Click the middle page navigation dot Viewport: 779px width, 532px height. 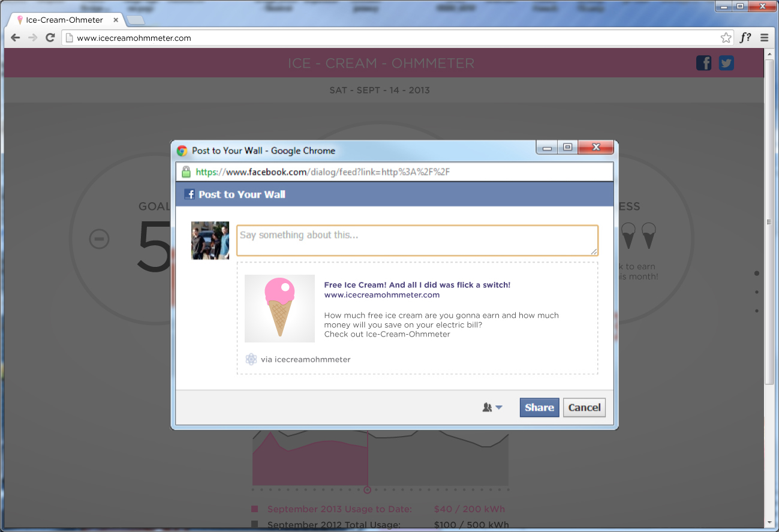[x=757, y=292]
